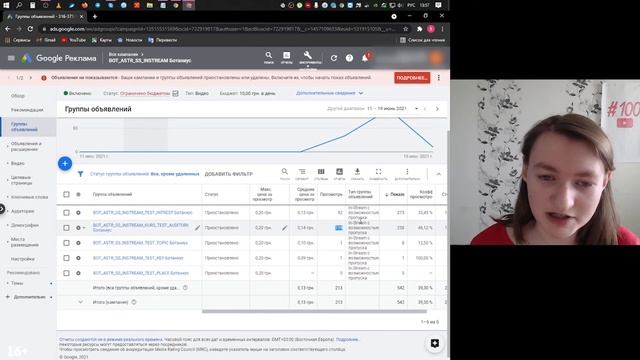Reload the page with browser reload button
640x360 pixels.
(30, 29)
